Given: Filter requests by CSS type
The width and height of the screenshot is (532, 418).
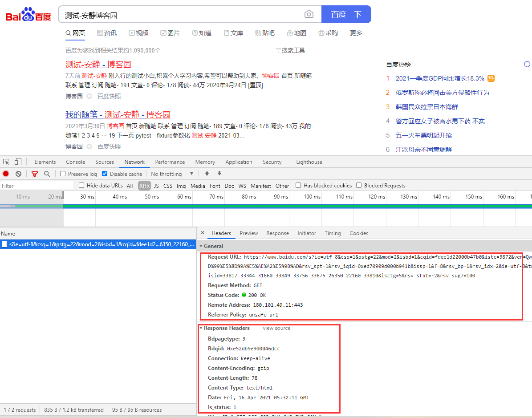Looking at the screenshot, I should [x=167, y=186].
